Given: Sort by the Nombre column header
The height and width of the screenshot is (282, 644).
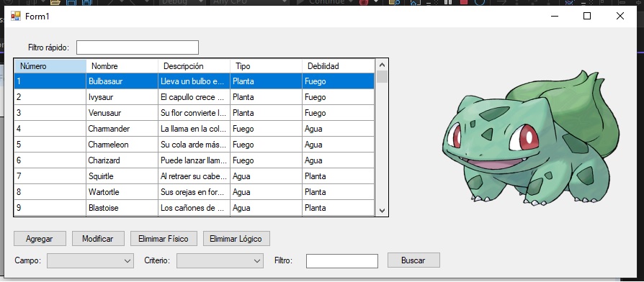Looking at the screenshot, I should (122, 66).
